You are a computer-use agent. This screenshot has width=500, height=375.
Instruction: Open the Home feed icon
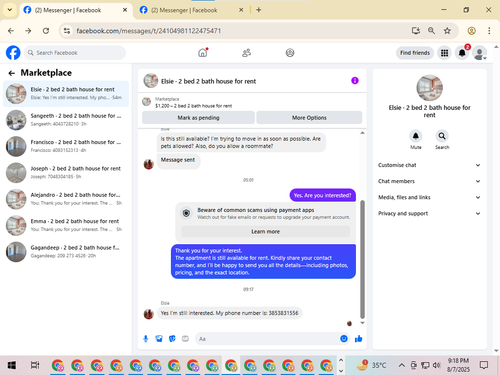point(203,53)
